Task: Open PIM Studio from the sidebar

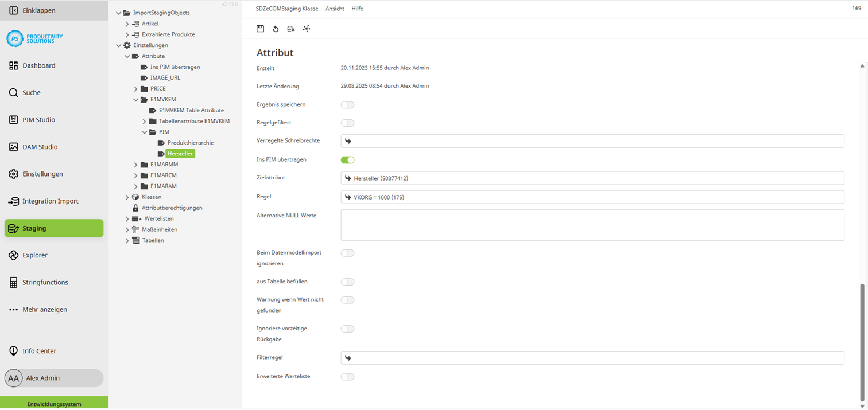Action: click(38, 119)
